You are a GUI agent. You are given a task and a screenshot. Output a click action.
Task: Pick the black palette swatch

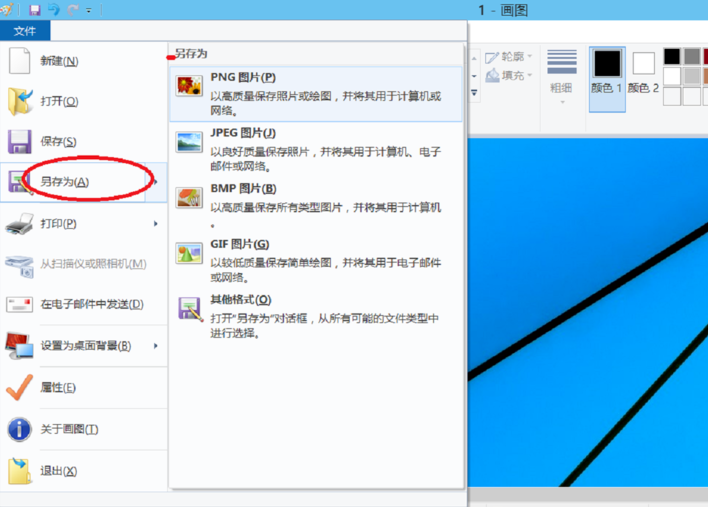671,56
